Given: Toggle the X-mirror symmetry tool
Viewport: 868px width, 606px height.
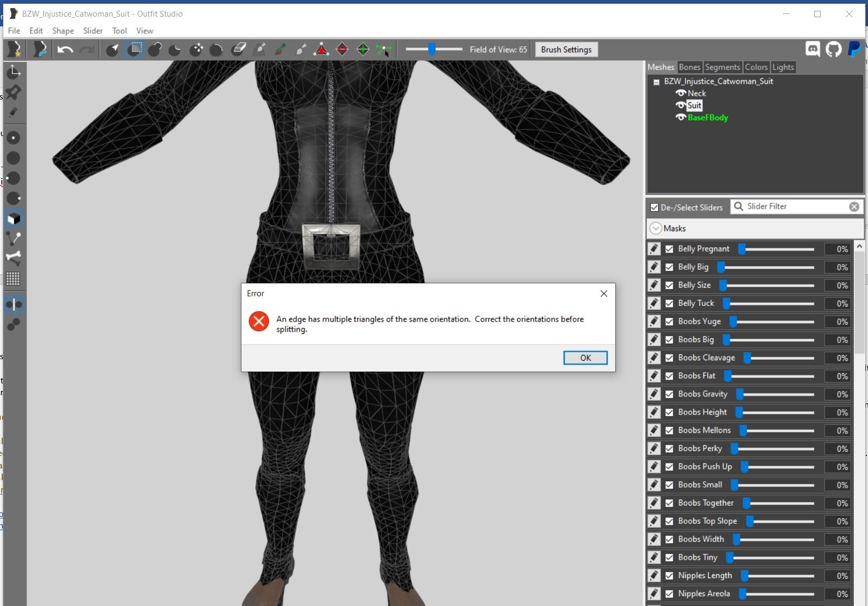Looking at the screenshot, I should [x=13, y=305].
